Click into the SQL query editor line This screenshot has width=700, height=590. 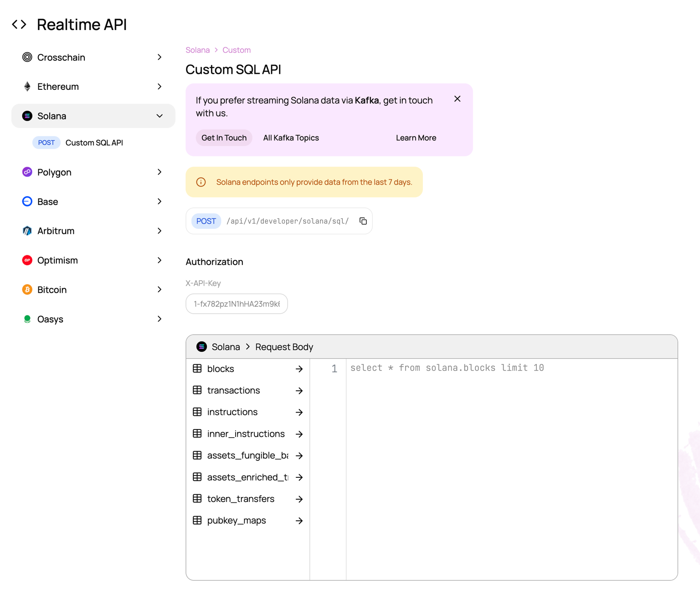[x=511, y=368]
